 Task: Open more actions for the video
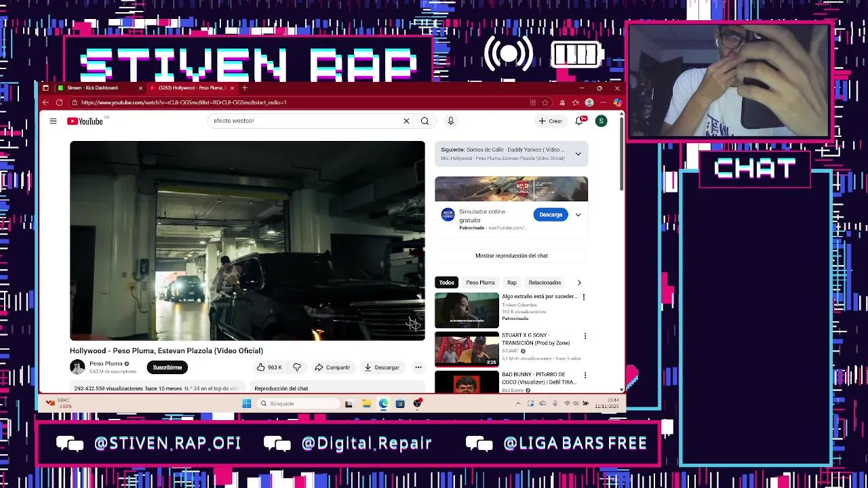tap(418, 367)
